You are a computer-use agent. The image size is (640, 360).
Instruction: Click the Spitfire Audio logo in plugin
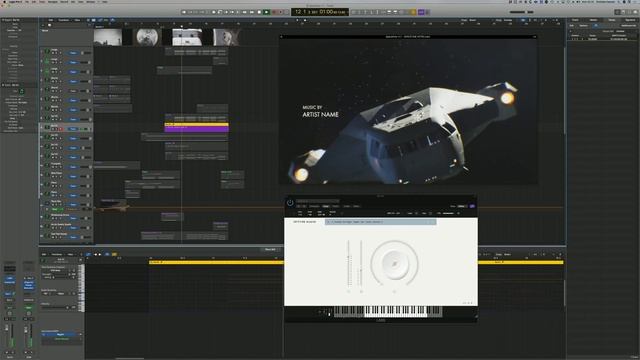coord(304,222)
